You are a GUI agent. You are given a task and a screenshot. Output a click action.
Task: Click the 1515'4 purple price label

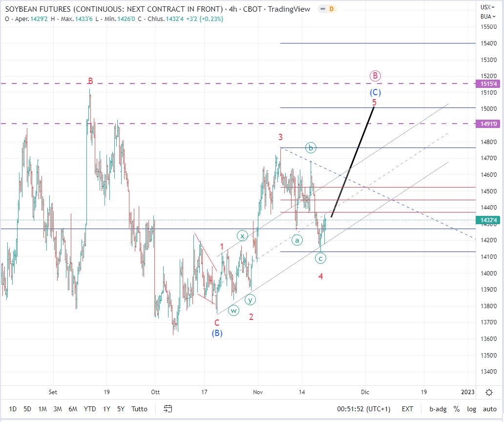[x=488, y=84]
